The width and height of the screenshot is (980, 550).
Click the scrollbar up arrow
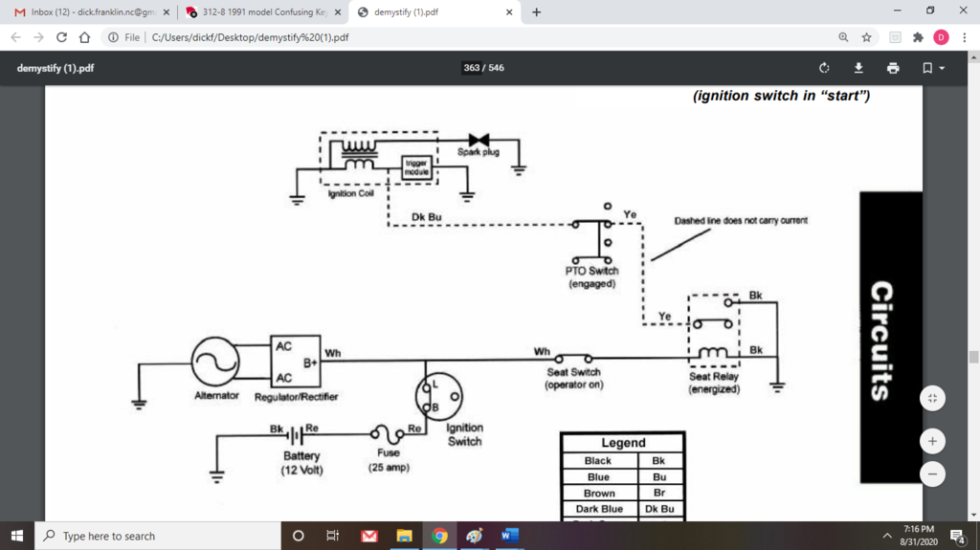coord(973,56)
